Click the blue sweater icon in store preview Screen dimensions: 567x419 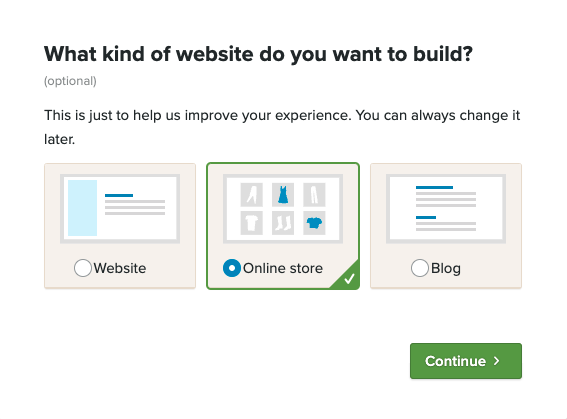(314, 223)
